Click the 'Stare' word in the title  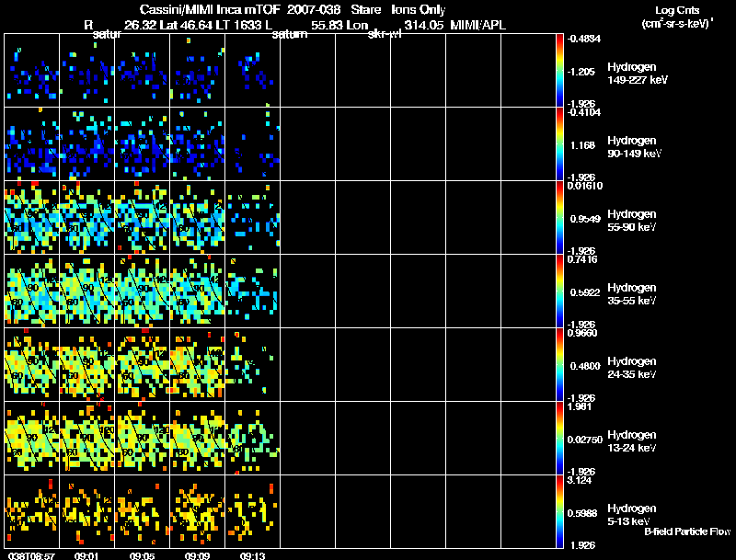pyautogui.click(x=365, y=10)
